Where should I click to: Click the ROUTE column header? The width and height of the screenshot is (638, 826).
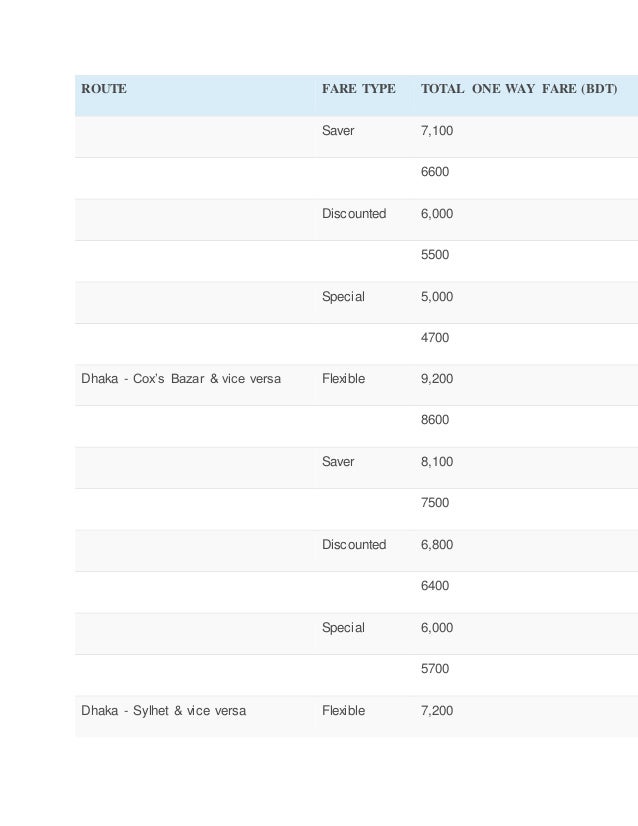pos(104,88)
